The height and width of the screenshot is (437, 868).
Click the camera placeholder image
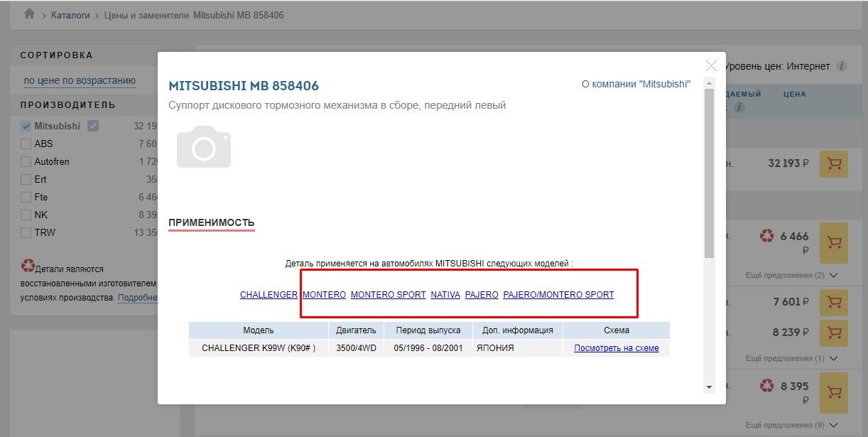point(204,147)
